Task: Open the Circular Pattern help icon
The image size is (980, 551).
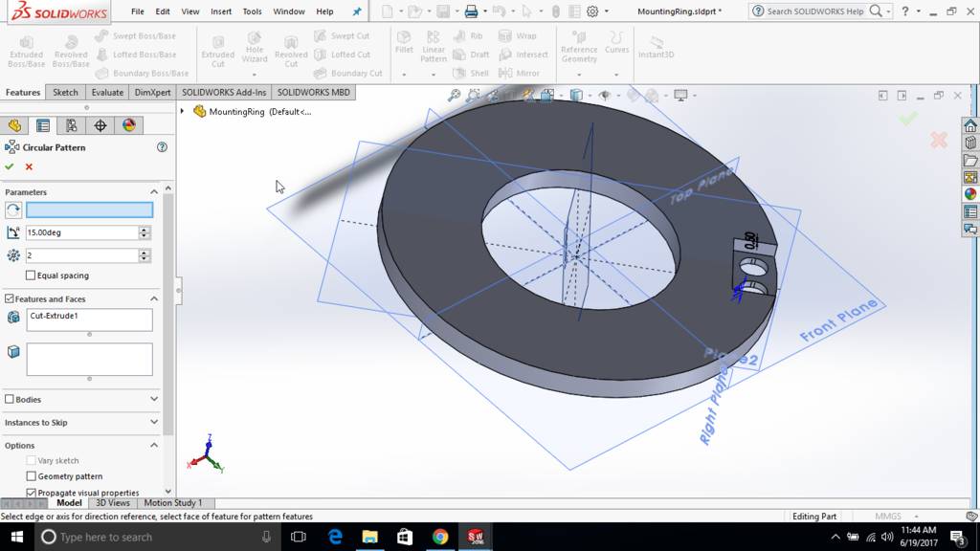Action: tap(162, 147)
